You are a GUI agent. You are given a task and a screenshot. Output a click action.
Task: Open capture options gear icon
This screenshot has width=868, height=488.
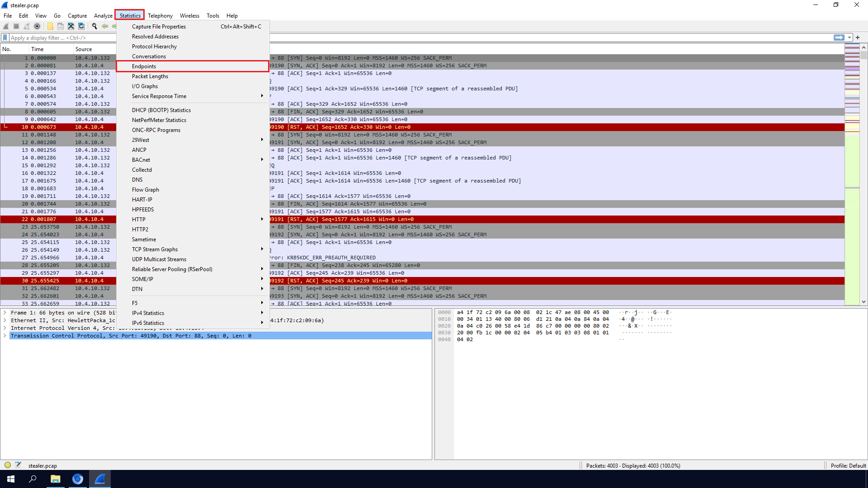[x=37, y=26]
